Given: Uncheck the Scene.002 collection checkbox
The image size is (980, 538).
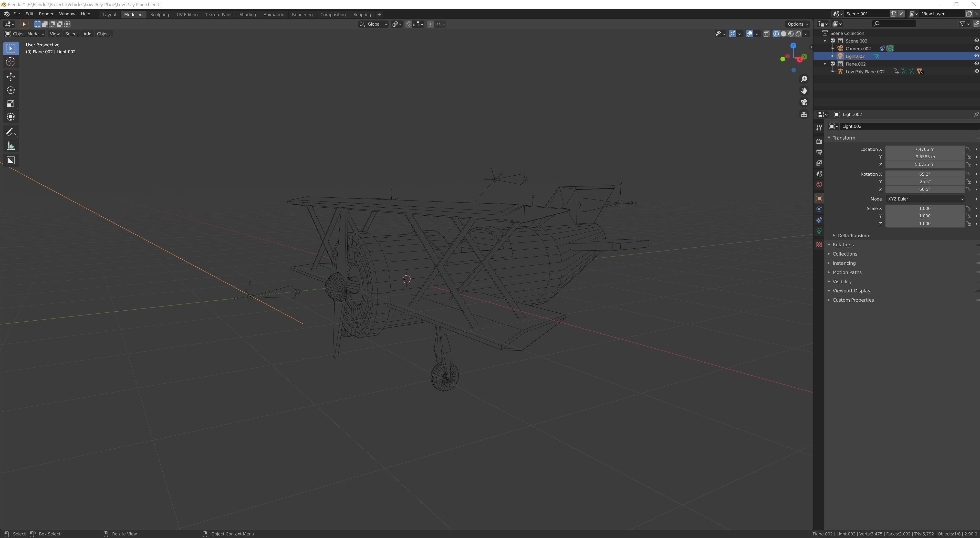Looking at the screenshot, I should (x=833, y=41).
